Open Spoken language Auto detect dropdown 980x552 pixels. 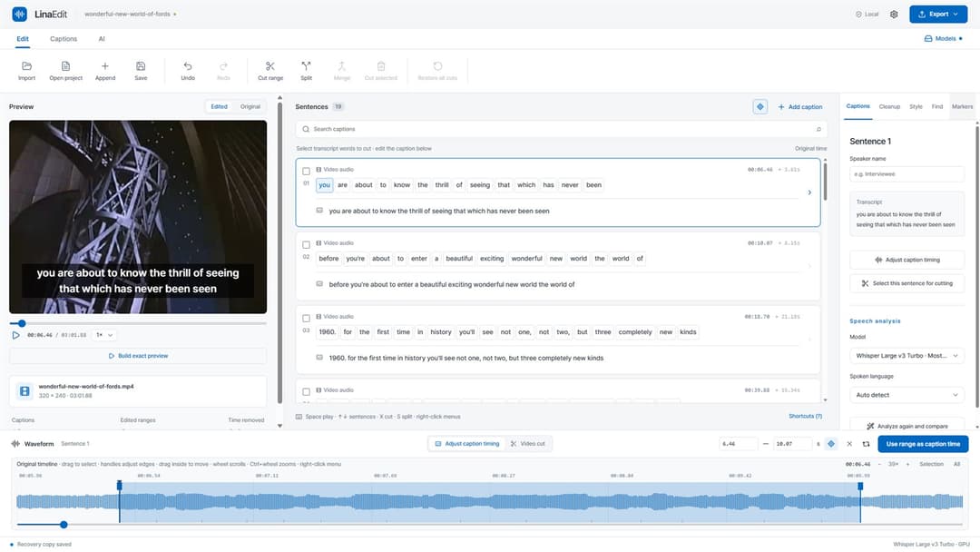906,395
